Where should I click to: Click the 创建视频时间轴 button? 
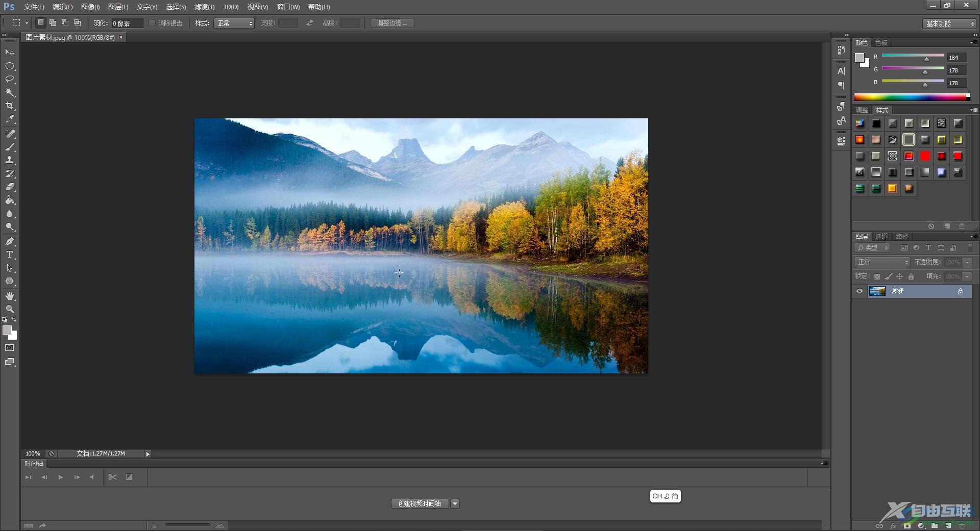click(420, 504)
